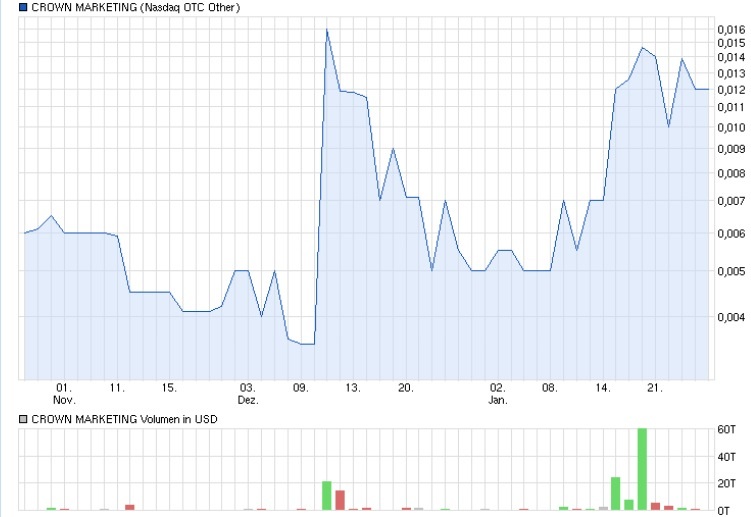Screen dimensions: 751x517
Task: Click the 0,004 price axis label
Action: 731,317
